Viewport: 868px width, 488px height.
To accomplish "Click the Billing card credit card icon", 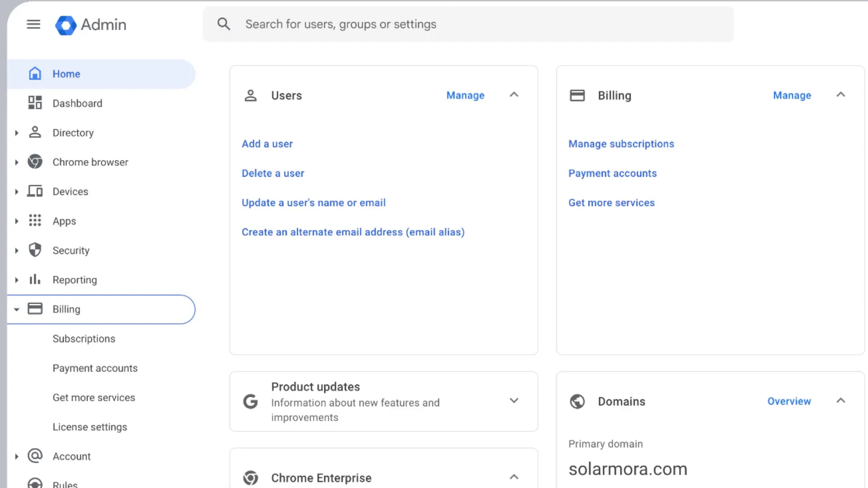I will pos(577,95).
